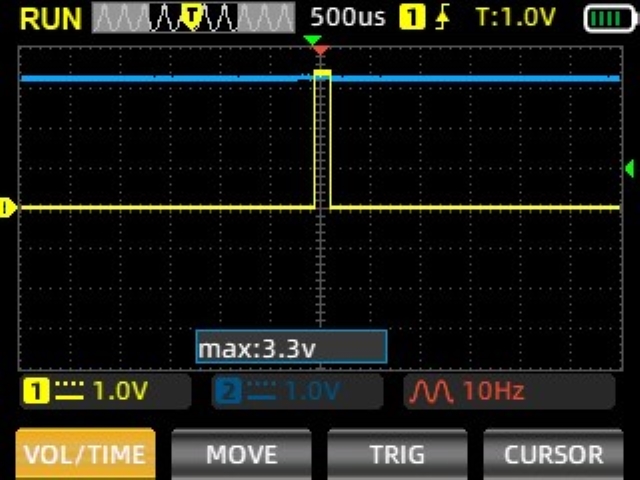The width and height of the screenshot is (640, 480).
Task: Tap the waveform memory overview bar
Action: (193, 17)
